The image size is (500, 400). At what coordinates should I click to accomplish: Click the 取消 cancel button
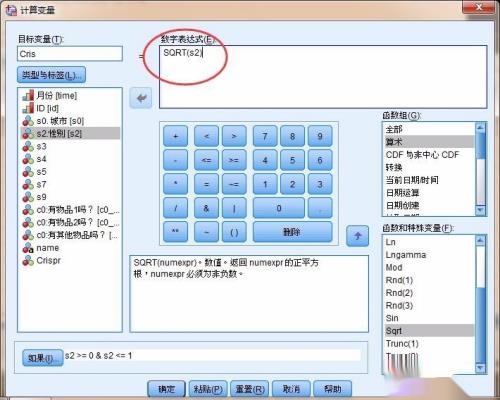click(291, 389)
